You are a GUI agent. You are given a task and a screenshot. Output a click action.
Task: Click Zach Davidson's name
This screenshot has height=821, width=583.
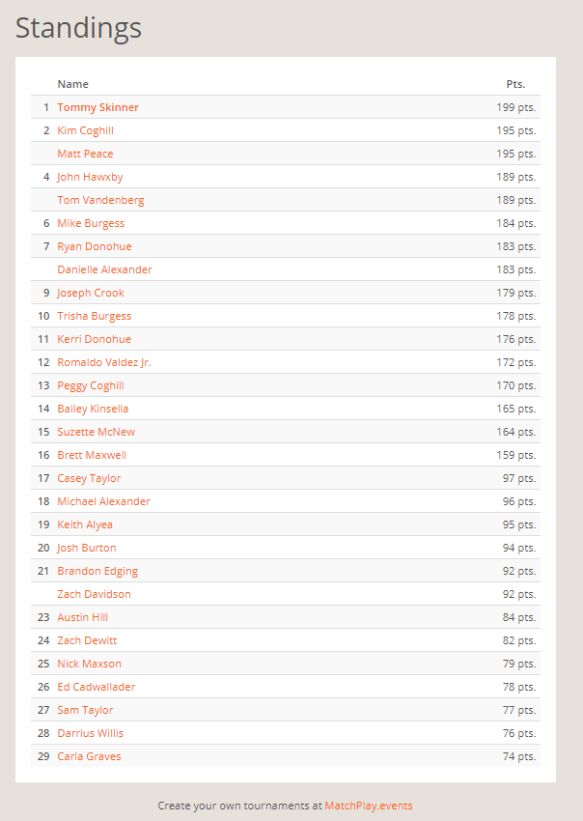click(x=94, y=593)
